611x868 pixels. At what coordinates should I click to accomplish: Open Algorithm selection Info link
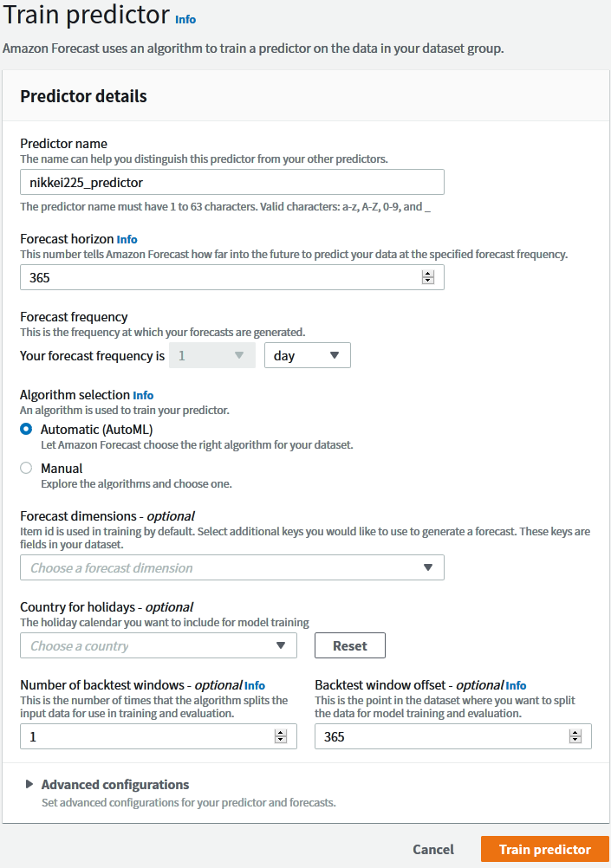143,395
